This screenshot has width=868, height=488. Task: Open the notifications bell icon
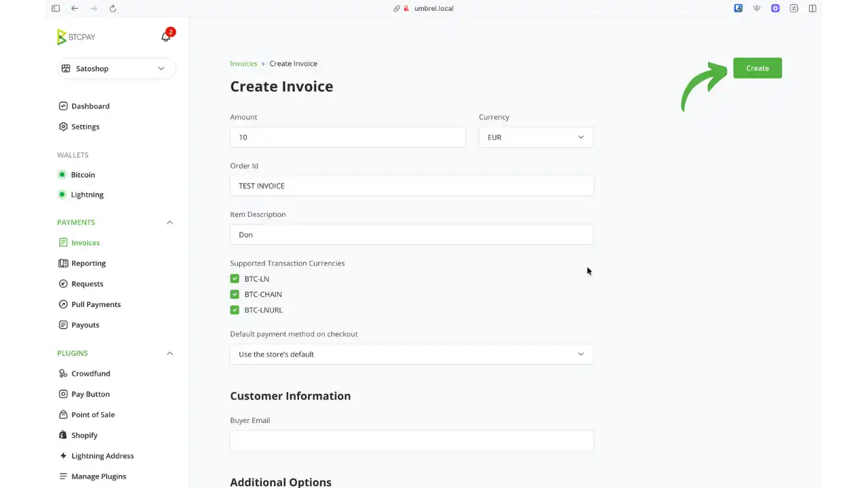tap(165, 37)
